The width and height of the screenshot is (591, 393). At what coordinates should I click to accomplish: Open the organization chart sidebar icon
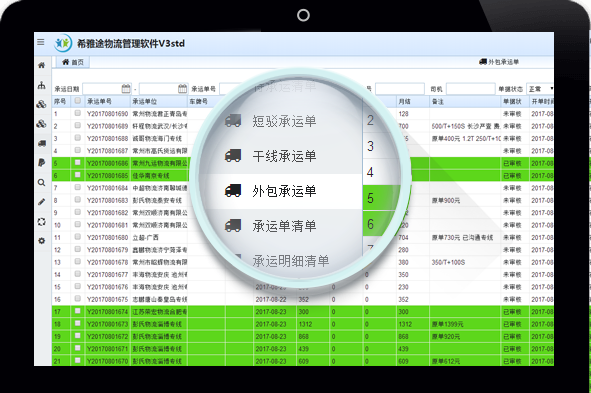tap(41, 85)
